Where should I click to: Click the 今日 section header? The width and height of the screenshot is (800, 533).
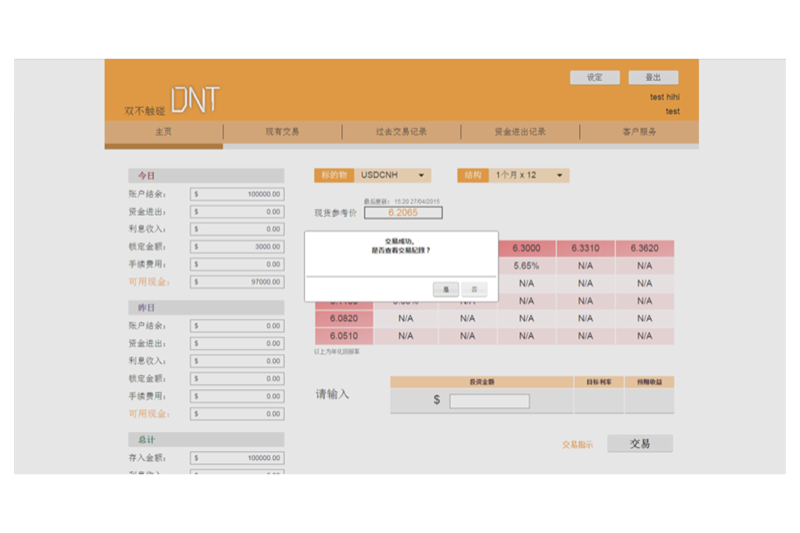[x=206, y=176]
